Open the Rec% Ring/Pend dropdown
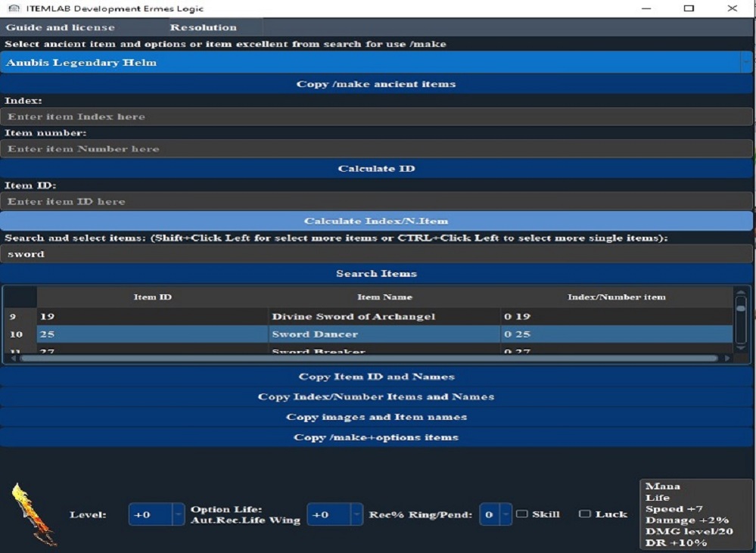 (505, 514)
